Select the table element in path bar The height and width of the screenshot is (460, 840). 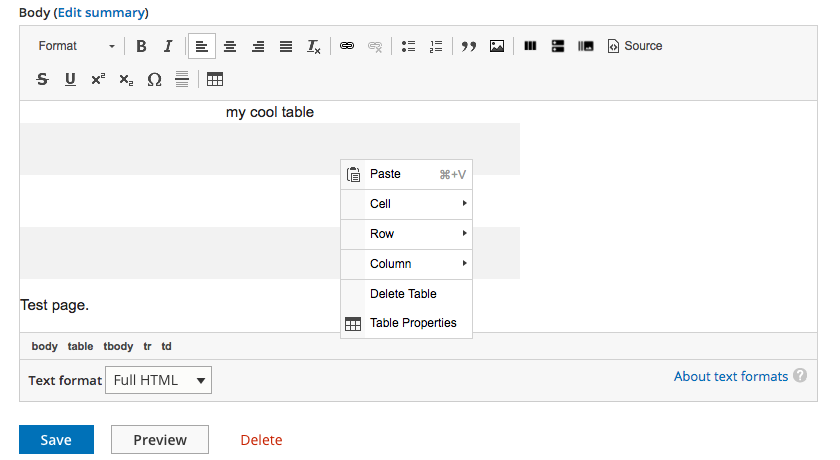click(x=80, y=346)
